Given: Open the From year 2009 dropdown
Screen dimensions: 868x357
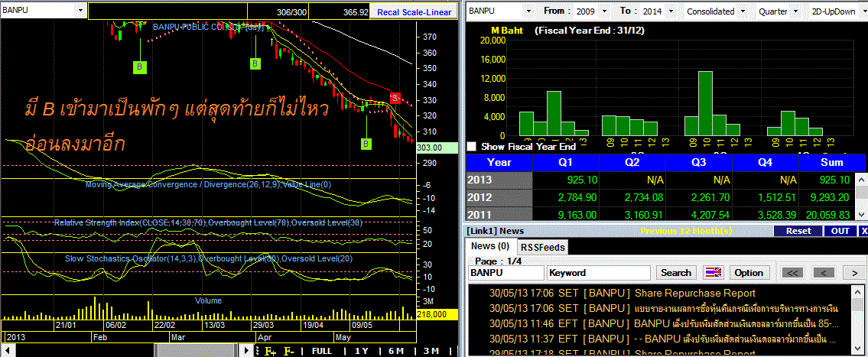Looking at the screenshot, I should click(603, 11).
